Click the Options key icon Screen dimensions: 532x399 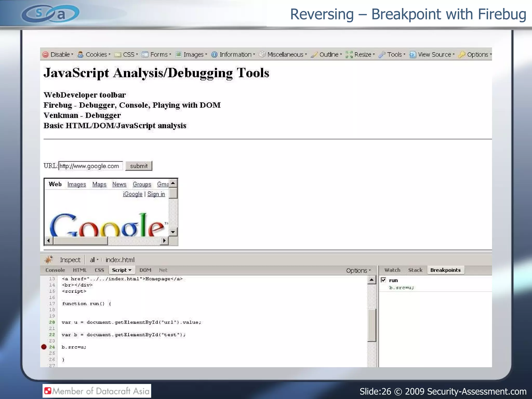(x=462, y=55)
